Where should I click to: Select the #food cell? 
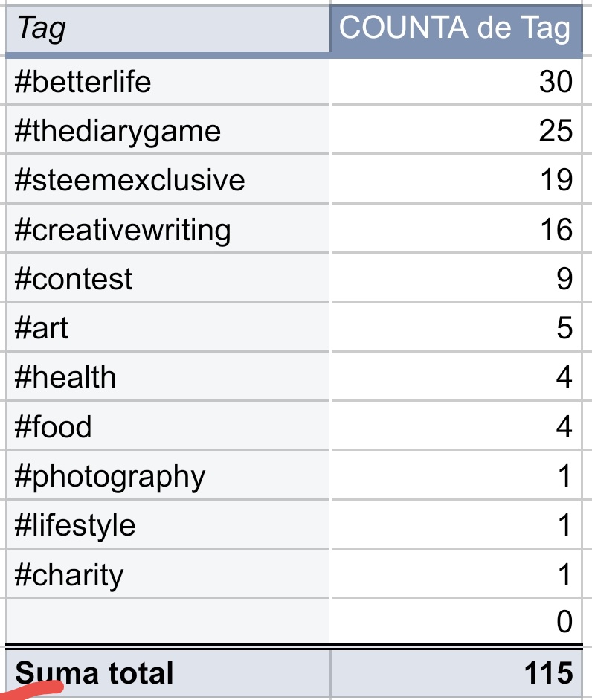[167, 427]
